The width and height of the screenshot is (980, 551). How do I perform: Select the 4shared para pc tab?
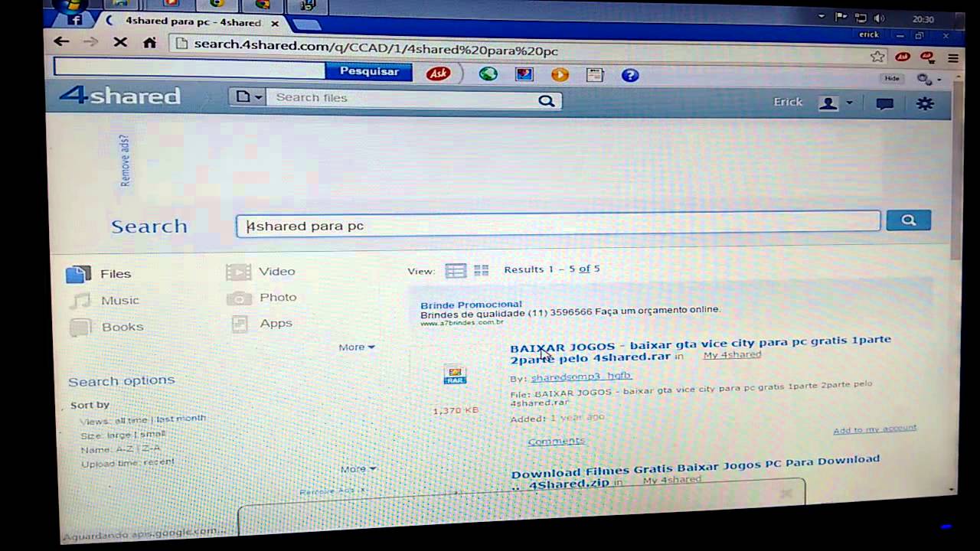193,22
